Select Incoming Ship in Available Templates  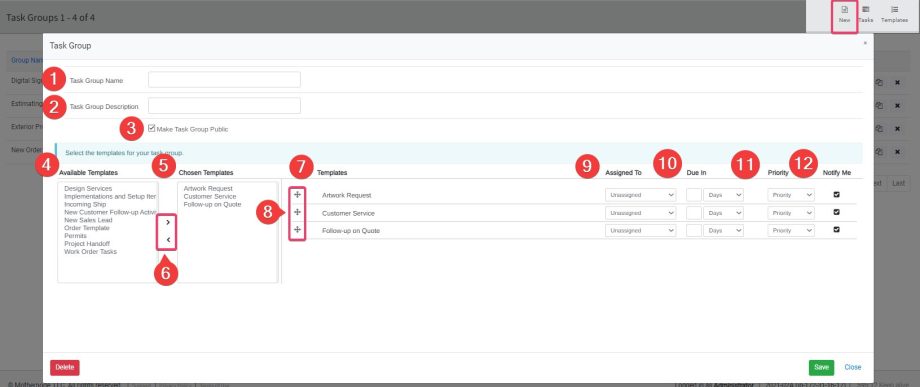pyautogui.click(x=85, y=205)
